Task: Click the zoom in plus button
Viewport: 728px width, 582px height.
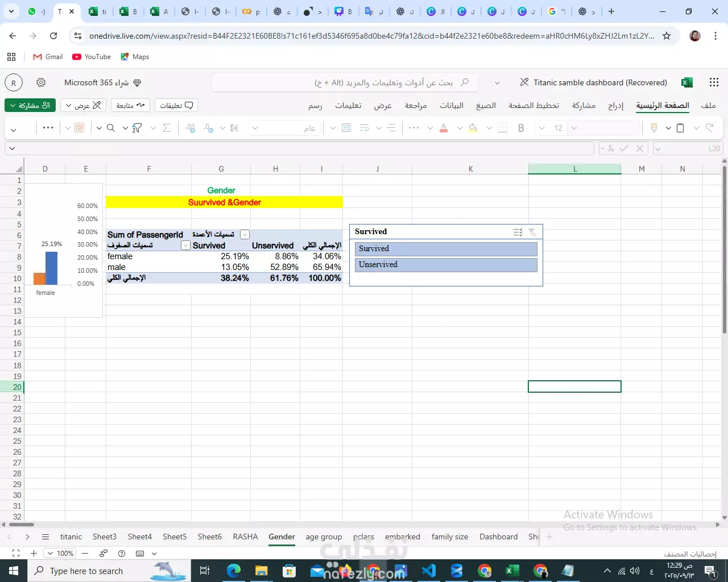Action: click(x=34, y=553)
